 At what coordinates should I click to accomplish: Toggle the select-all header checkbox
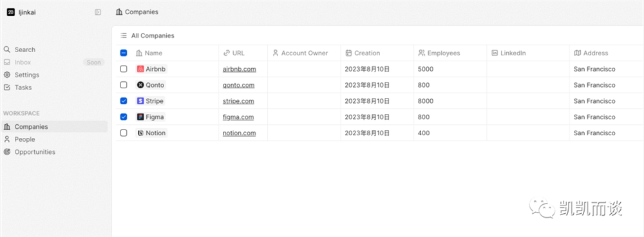click(x=124, y=53)
